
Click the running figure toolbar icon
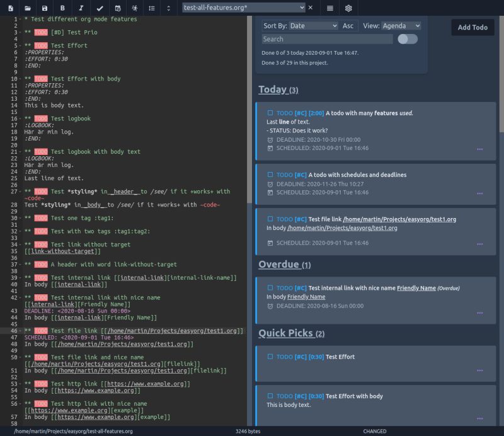tap(135, 8)
